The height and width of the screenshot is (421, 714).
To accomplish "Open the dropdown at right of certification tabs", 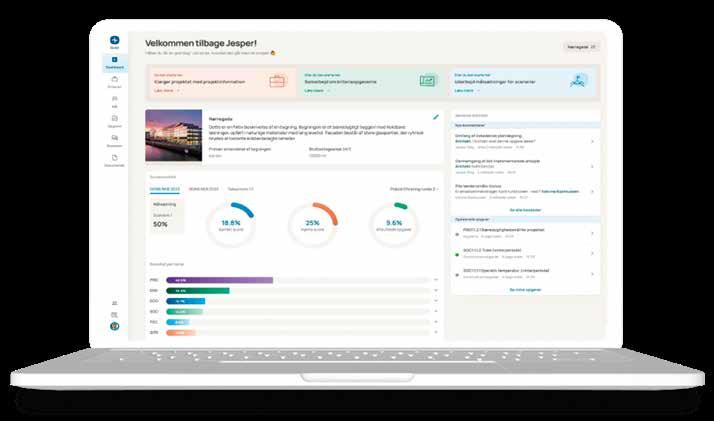I will [x=414, y=189].
